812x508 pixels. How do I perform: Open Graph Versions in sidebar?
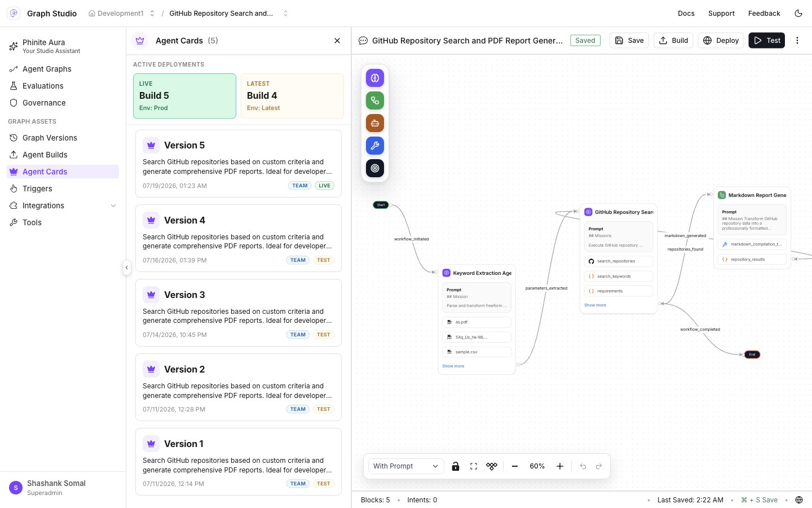coord(63,138)
